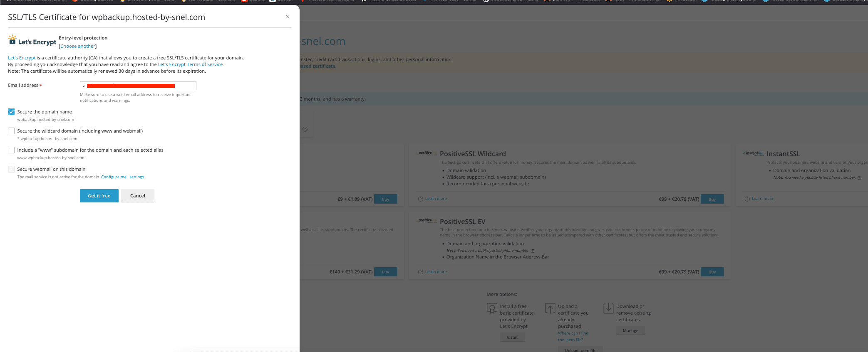The height and width of the screenshot is (352, 868).
Task: Buy the PositiveSSL EV certificate
Action: point(712,272)
